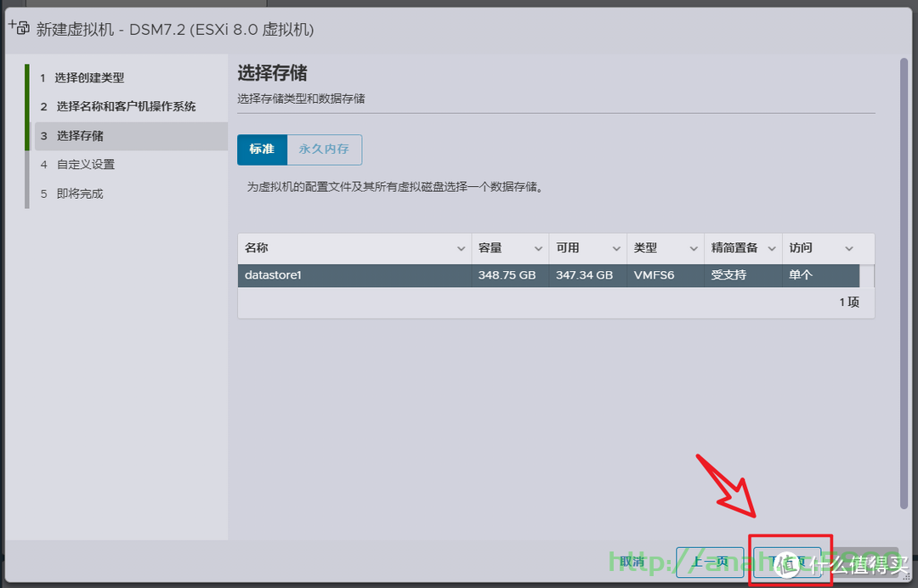918x588 pixels.
Task: Open the 类型 column dropdown chevron
Action: (694, 249)
